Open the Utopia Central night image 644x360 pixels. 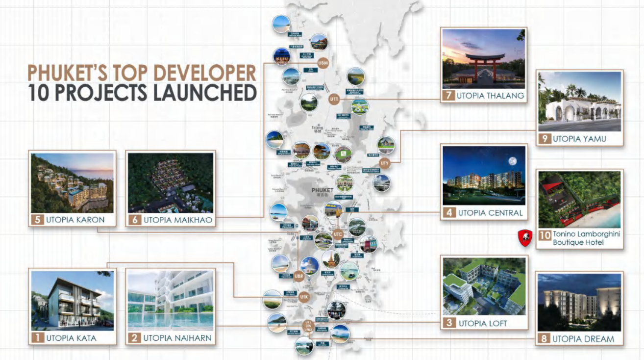tap(484, 176)
